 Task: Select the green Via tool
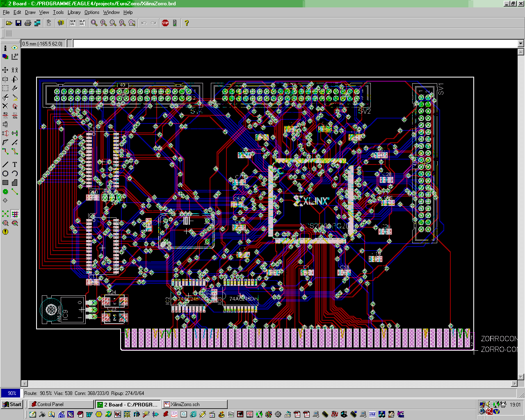point(5,192)
